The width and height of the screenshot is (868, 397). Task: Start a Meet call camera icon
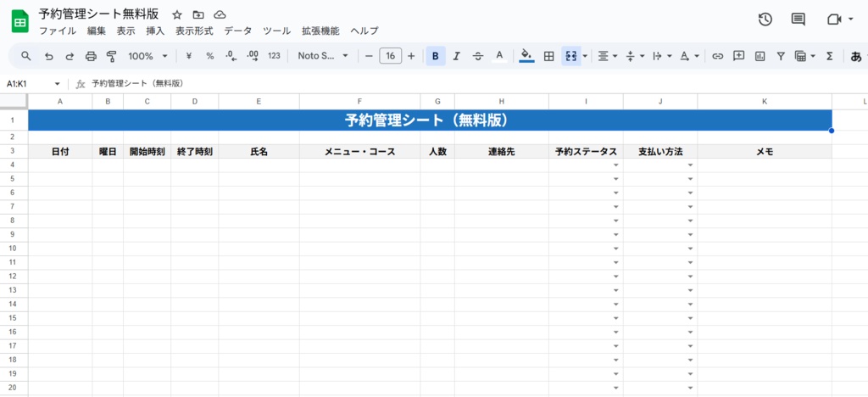pyautogui.click(x=834, y=20)
